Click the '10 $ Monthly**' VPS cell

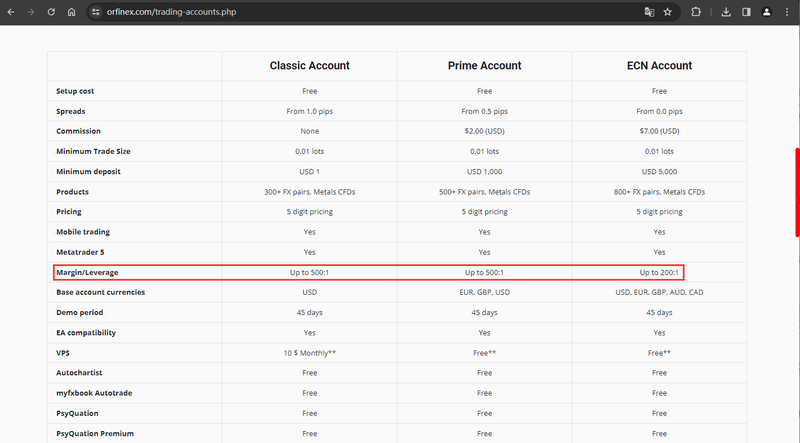(x=310, y=353)
